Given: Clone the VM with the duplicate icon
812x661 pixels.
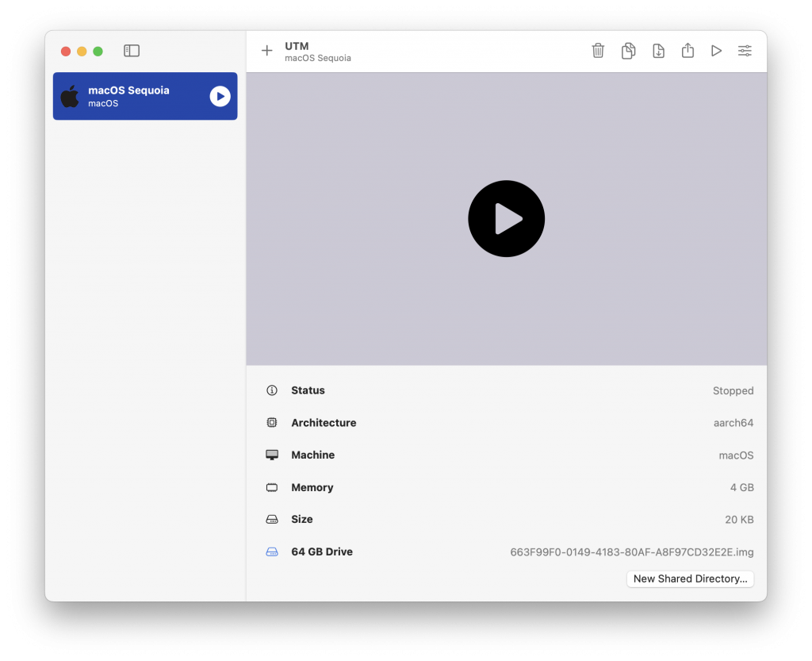Looking at the screenshot, I should [628, 51].
